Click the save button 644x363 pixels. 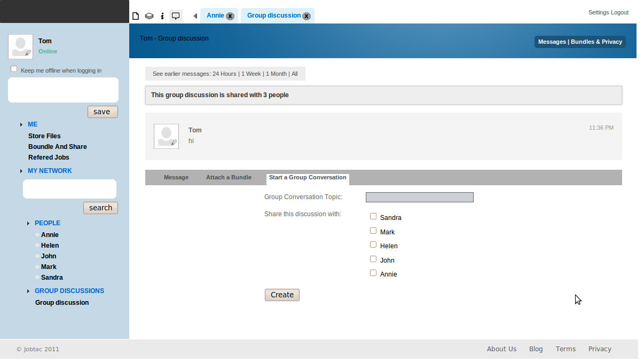[x=103, y=112]
